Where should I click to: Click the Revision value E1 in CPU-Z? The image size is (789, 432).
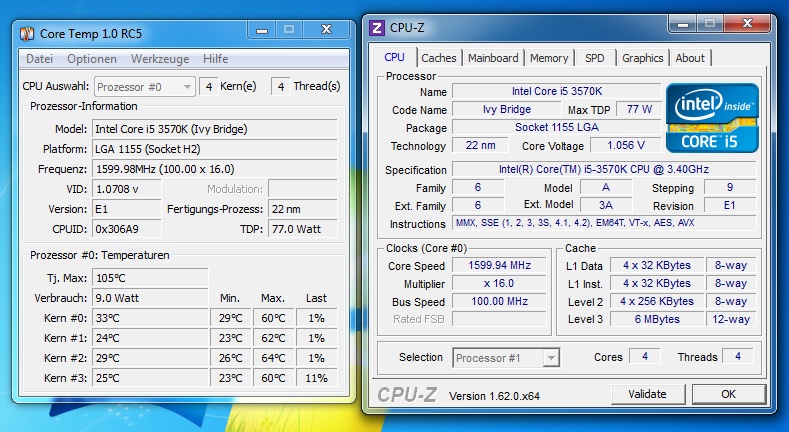click(x=730, y=205)
